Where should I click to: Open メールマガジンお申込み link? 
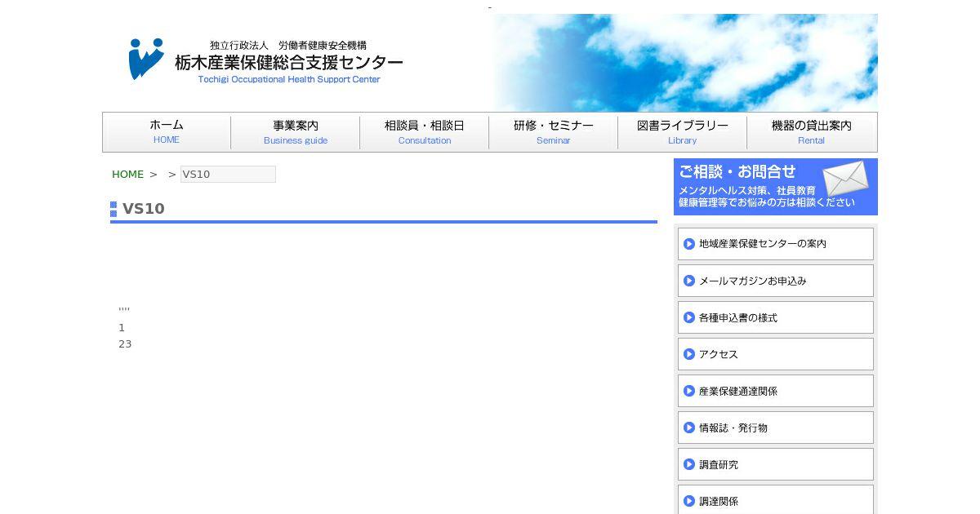tap(776, 281)
